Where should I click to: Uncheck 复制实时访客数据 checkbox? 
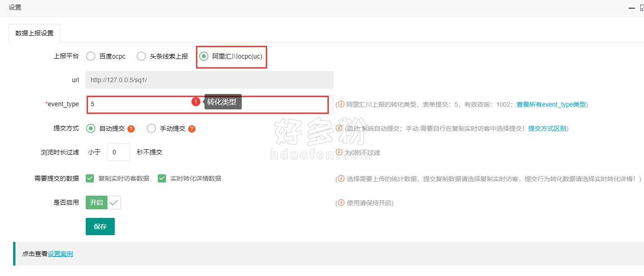90,178
